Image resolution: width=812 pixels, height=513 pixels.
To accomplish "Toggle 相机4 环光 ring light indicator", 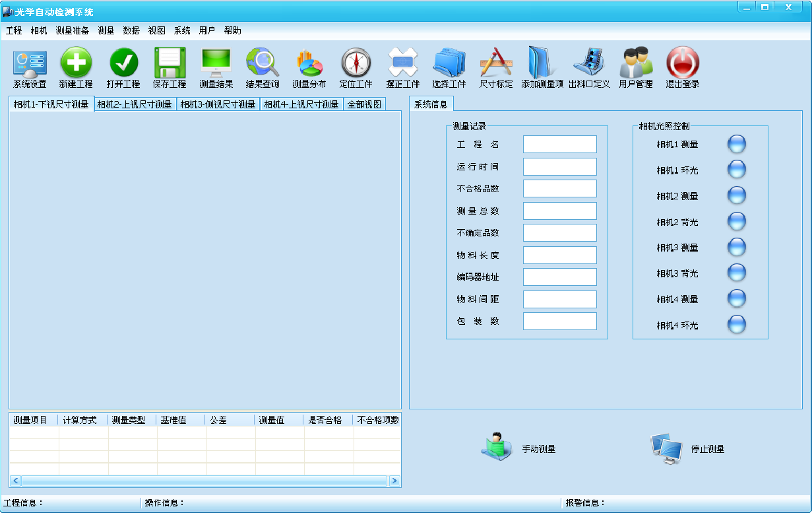I will (736, 325).
